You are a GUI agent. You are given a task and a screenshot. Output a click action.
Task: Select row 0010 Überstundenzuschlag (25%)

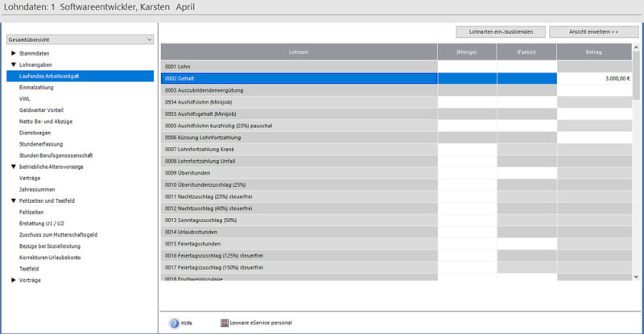pos(299,185)
